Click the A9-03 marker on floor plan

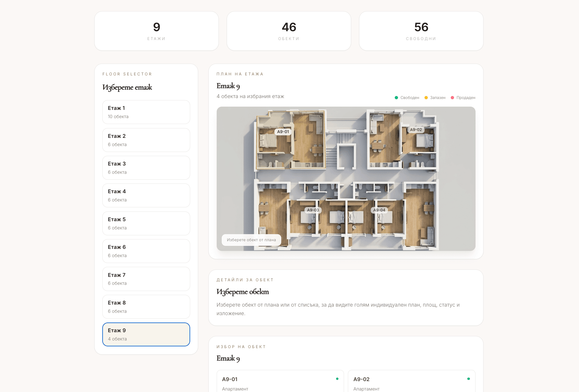[313, 210]
